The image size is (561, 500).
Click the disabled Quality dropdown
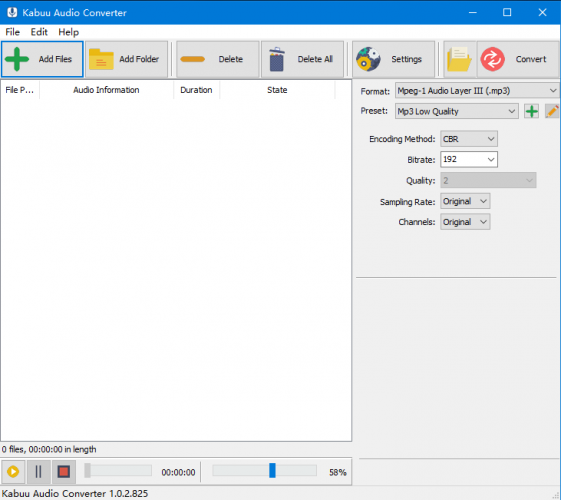pos(488,180)
